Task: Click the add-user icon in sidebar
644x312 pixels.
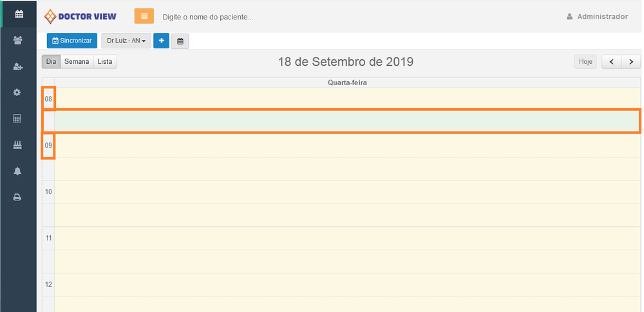Action: pyautogui.click(x=18, y=66)
